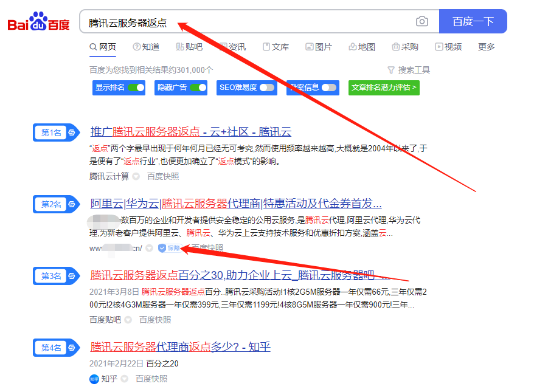Click the camera image-search icon
Viewport: 548px width, 392px height.
coord(421,22)
